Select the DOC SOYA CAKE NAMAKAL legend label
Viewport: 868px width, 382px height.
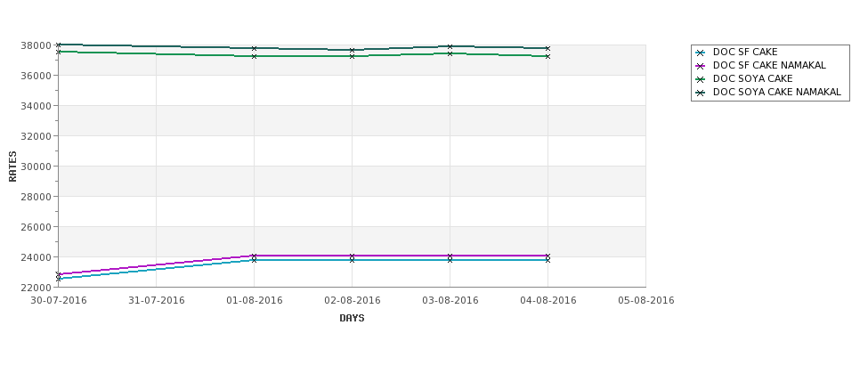tap(777, 92)
